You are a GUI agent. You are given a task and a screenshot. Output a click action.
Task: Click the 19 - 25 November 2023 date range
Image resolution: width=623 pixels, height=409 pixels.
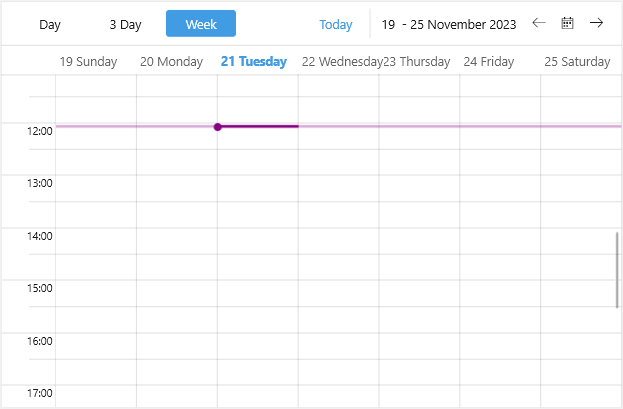pos(449,24)
